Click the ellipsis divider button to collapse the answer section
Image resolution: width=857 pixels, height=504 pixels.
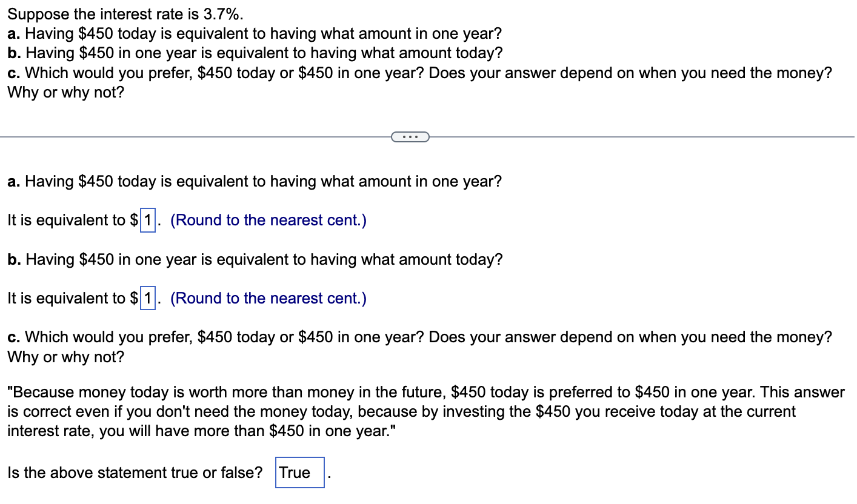tap(410, 137)
